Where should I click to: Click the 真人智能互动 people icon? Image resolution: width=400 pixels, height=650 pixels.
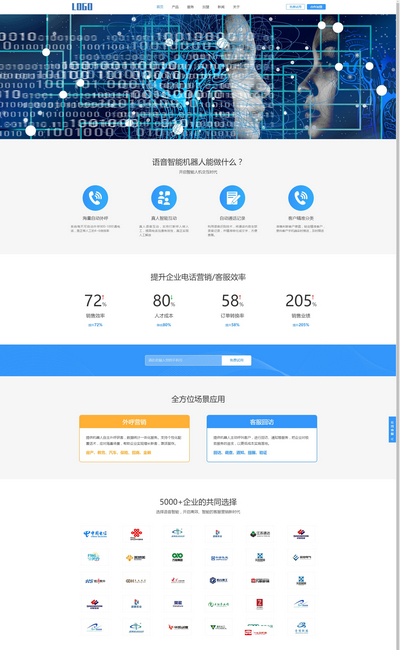(164, 198)
